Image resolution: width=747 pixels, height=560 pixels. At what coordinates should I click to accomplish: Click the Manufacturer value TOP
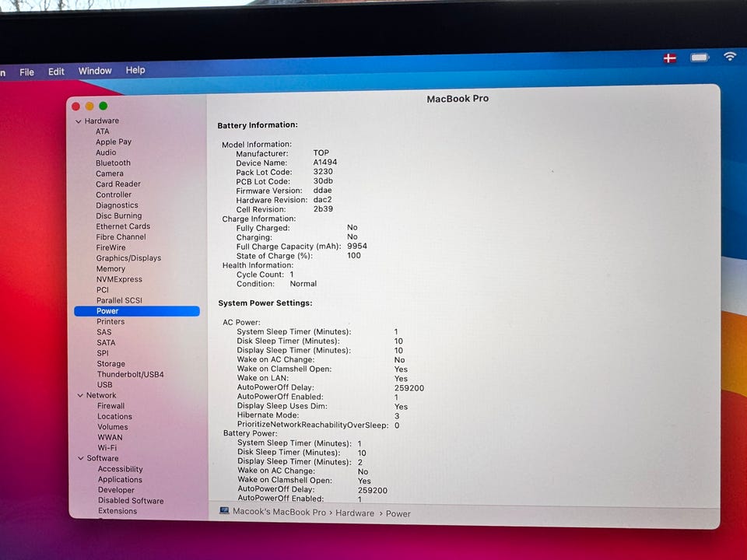tap(321, 153)
